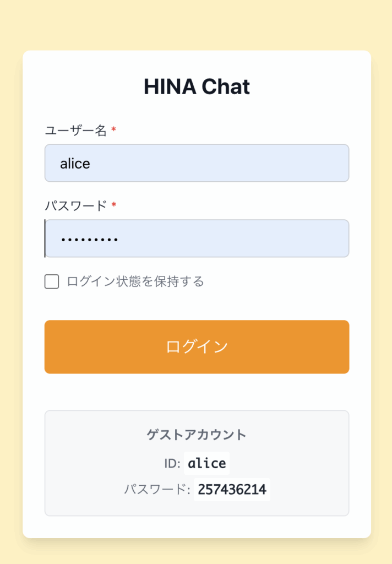
Task: Click the red asterisk beside ユーザー名
Action: coord(114,130)
